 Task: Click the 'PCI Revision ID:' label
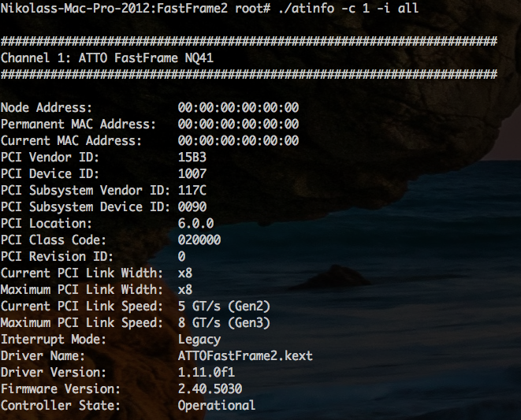[57, 257]
